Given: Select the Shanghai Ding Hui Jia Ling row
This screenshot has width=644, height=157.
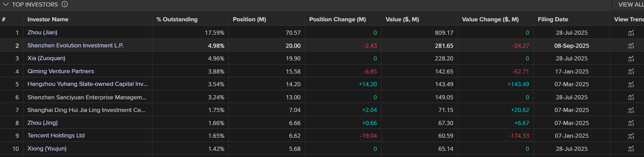Looking at the screenshot, I should click(x=322, y=110).
